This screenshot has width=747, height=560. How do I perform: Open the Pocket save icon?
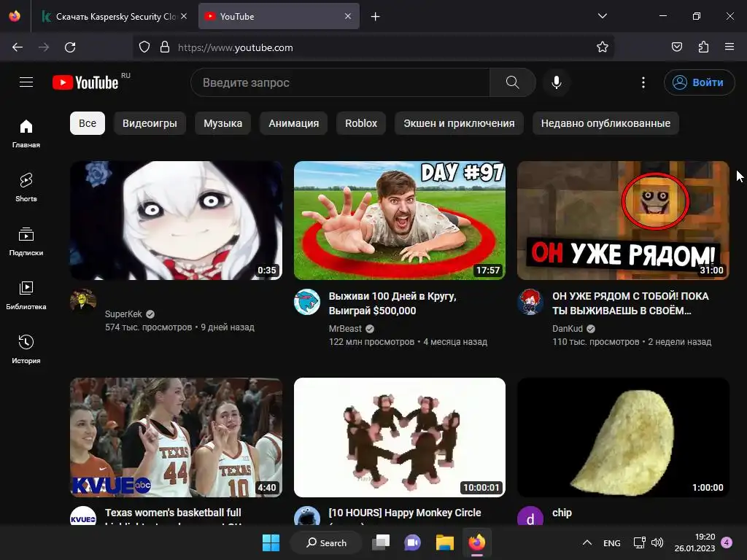676,47
